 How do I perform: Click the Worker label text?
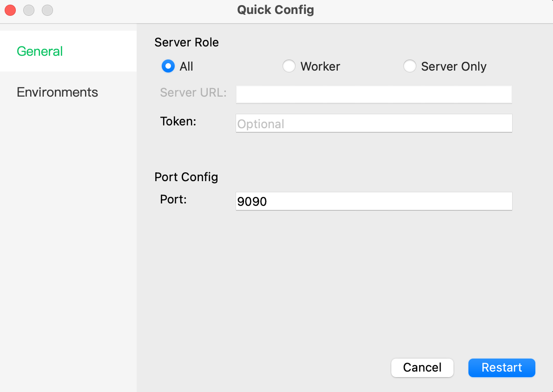pos(320,66)
